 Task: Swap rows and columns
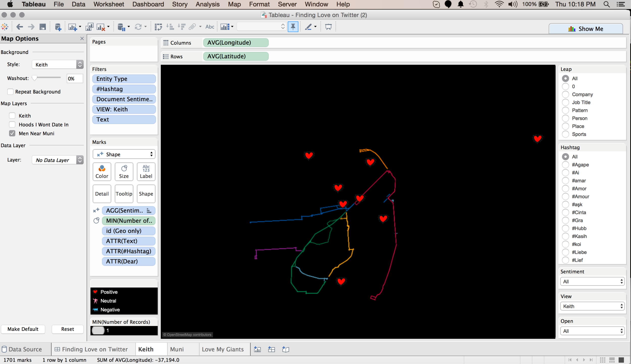click(158, 27)
